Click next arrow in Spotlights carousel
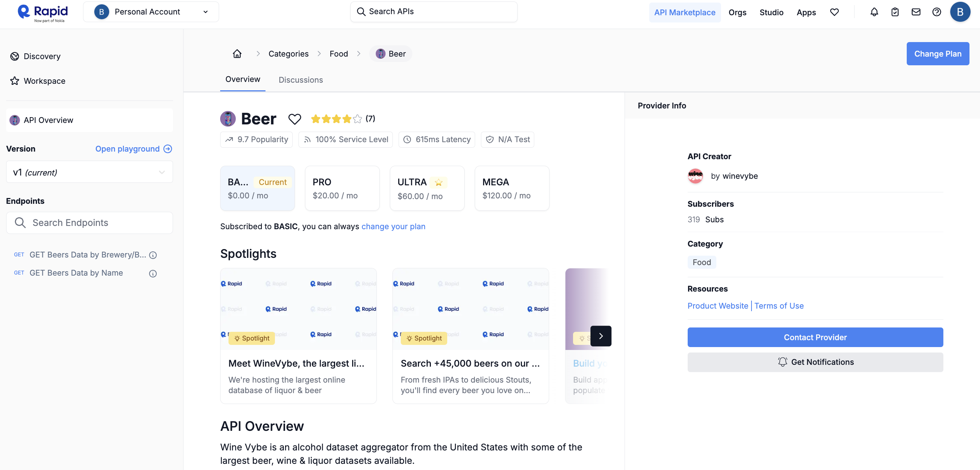The width and height of the screenshot is (980, 470). [x=601, y=336]
